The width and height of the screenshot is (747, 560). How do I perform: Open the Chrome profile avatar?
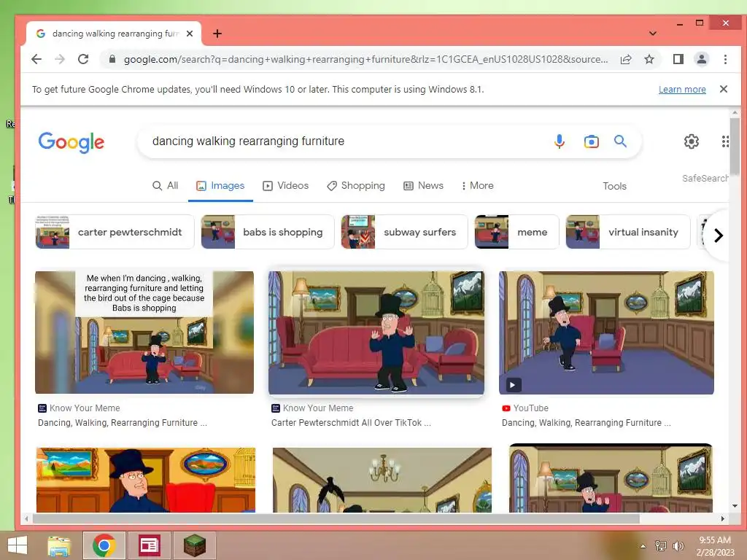tap(701, 59)
